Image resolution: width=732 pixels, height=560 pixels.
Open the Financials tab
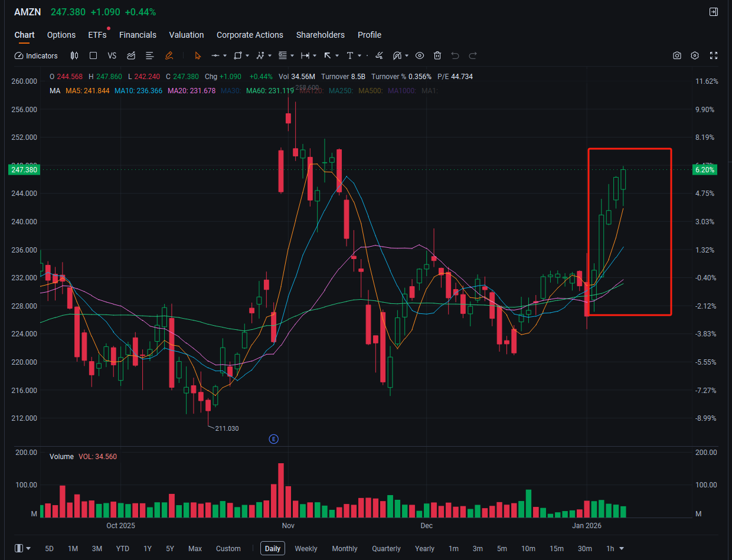138,35
